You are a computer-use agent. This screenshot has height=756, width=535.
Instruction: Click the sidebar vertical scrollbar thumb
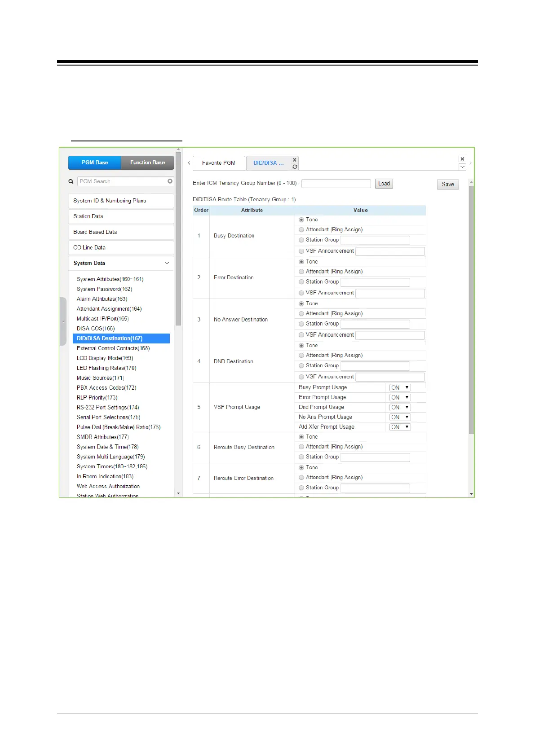(x=178, y=239)
